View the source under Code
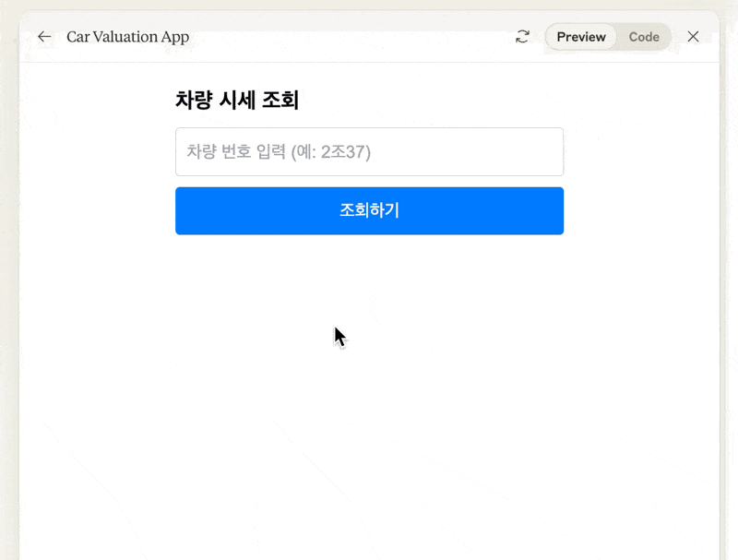The image size is (738, 560). point(644,37)
